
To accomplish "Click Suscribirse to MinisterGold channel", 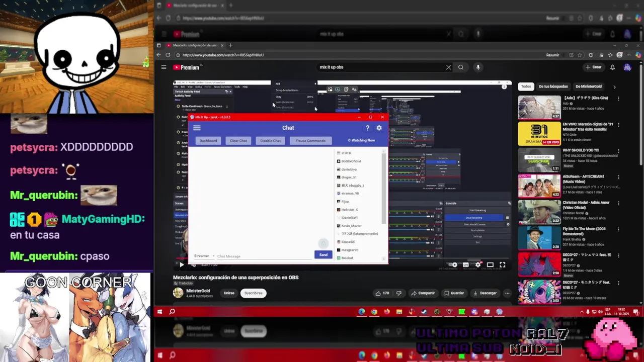I will [253, 293].
